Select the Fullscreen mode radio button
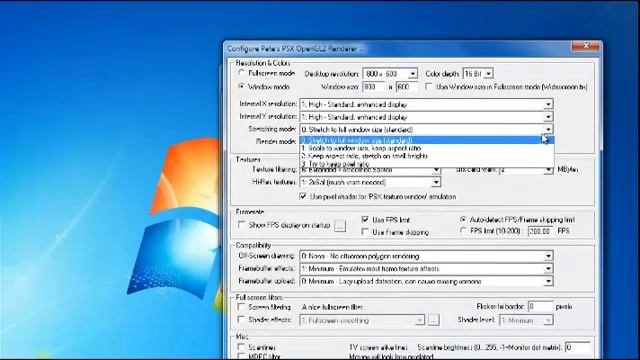The image size is (640, 360). pyautogui.click(x=241, y=73)
